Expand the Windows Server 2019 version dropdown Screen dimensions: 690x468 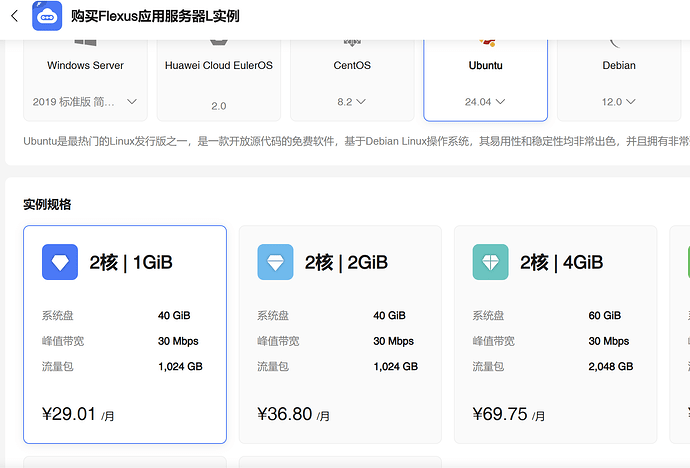[85, 102]
